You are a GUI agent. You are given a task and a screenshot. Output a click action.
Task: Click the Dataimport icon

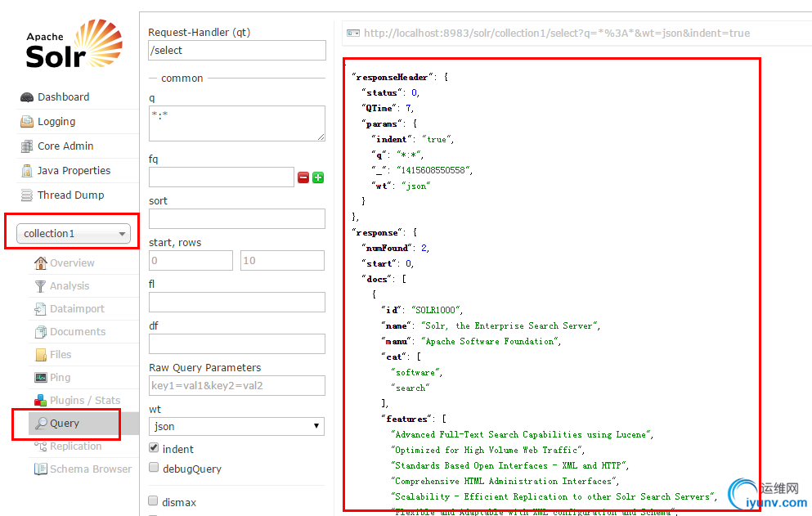40,309
